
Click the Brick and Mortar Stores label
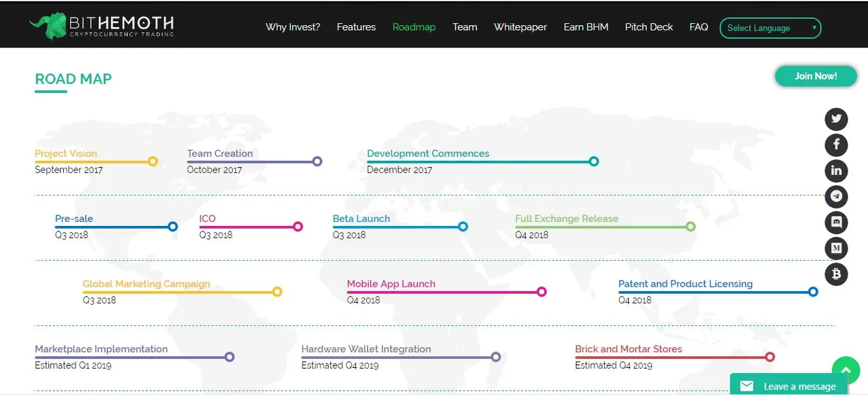point(629,349)
